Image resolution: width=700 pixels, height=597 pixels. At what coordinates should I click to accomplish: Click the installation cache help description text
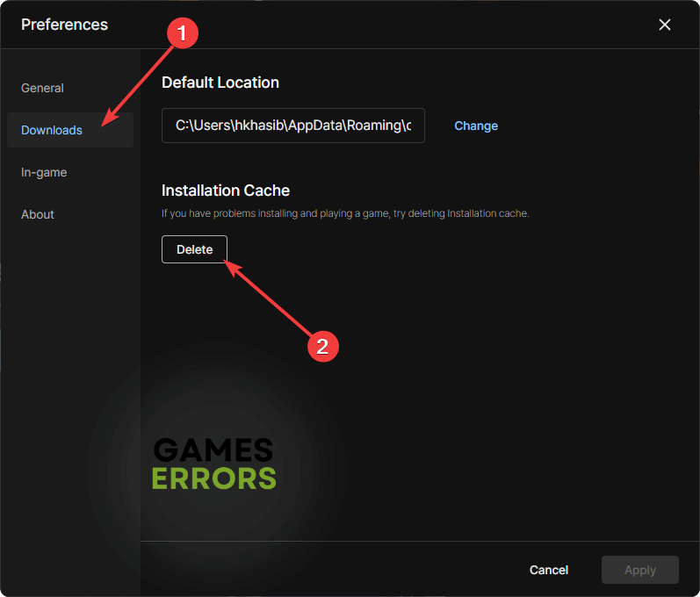[x=345, y=213]
